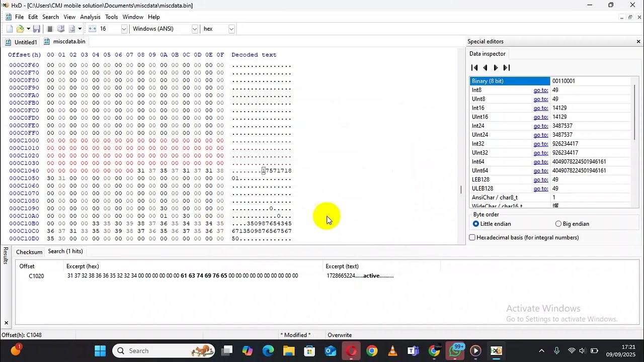
Task: Click go to link for UInt32
Action: coord(541,153)
